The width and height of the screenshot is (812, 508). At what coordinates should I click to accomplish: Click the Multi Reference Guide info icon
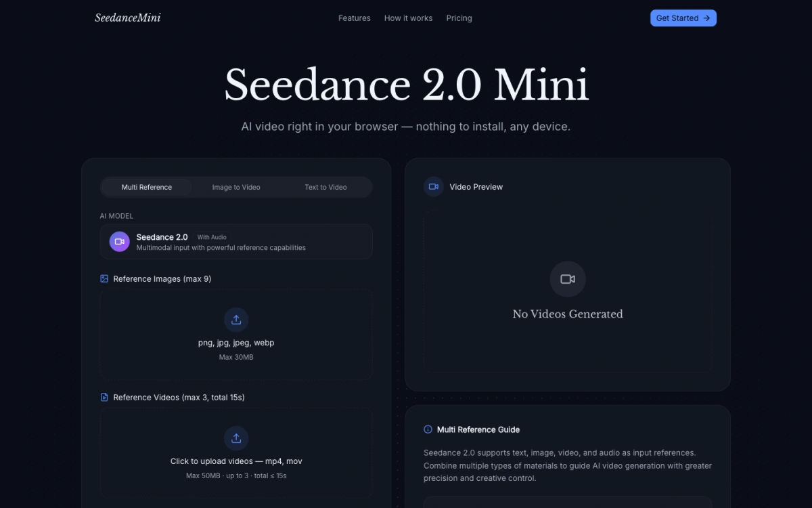pos(428,429)
